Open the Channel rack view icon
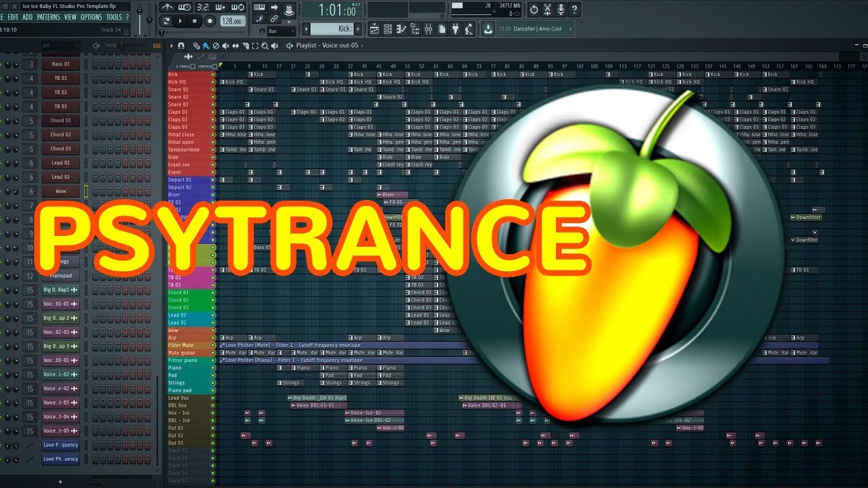868x488 pixels. (x=388, y=29)
